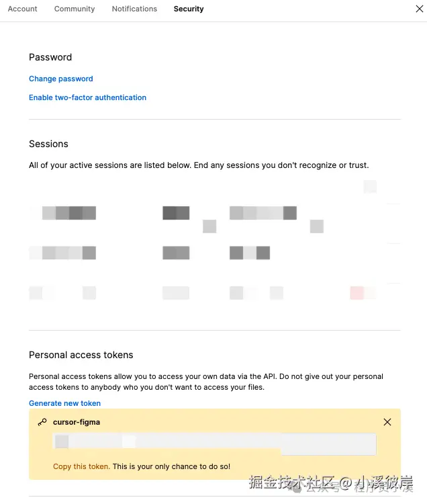Image resolution: width=427 pixels, height=504 pixels.
Task: Open the Account tab
Action: pos(23,9)
